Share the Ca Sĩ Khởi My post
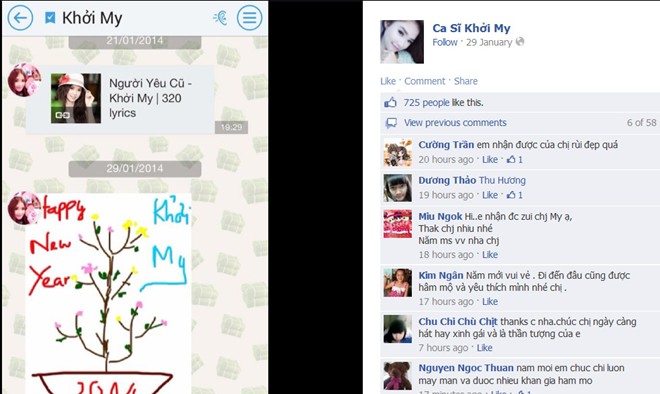The image size is (660, 394). click(x=466, y=81)
